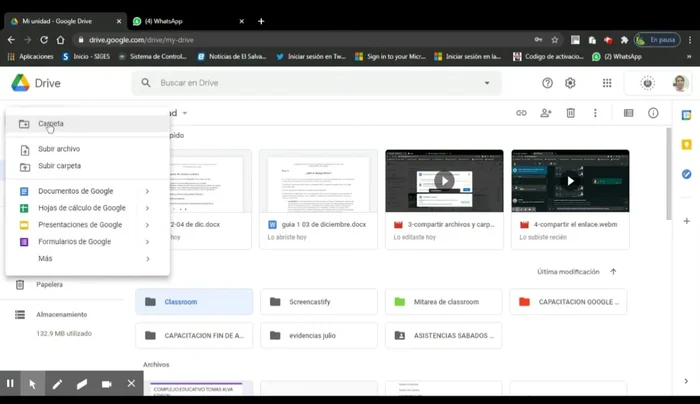Open the 4-compartir el enlace video thumbnail
This screenshot has width=700, height=404.
pyautogui.click(x=570, y=181)
